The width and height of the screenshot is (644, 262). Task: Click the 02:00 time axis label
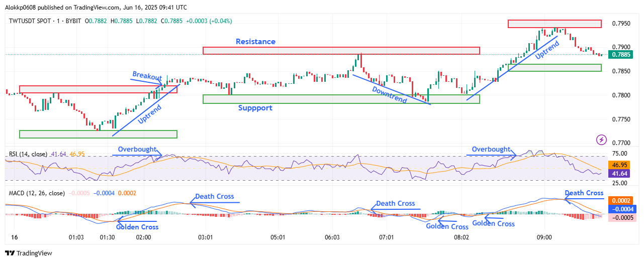pos(143,236)
